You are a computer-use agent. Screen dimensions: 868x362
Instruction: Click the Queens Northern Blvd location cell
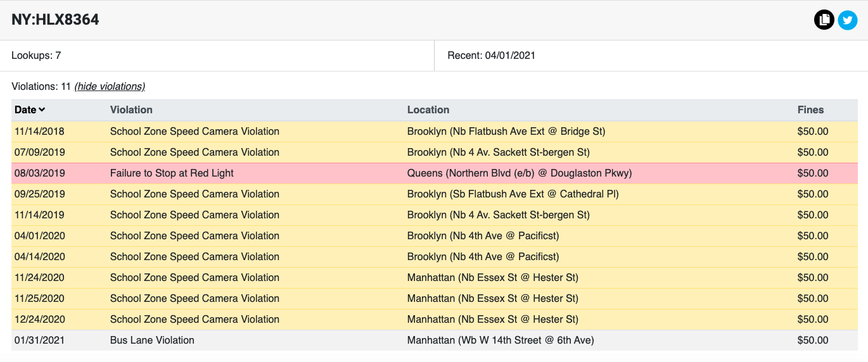pyautogui.click(x=520, y=173)
